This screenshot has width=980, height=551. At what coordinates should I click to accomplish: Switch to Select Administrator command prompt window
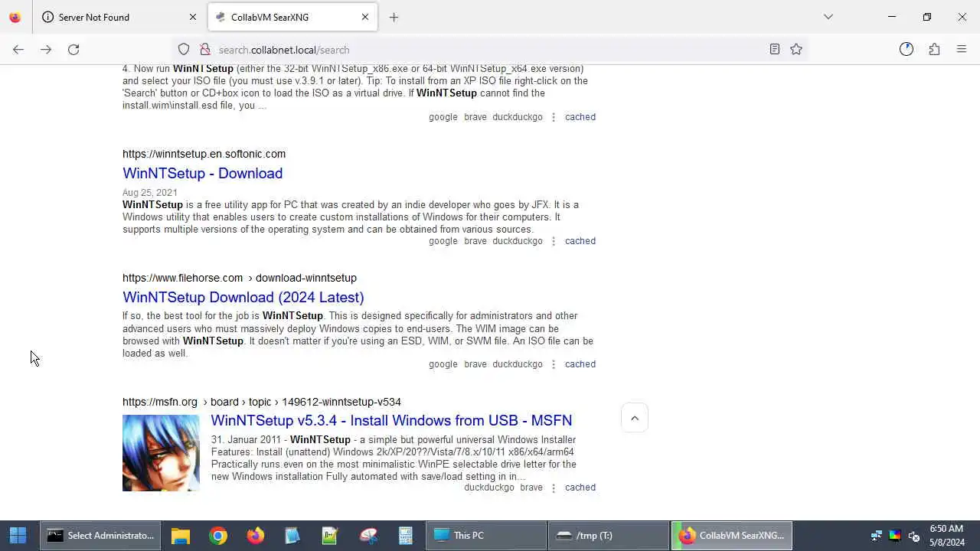pyautogui.click(x=100, y=536)
